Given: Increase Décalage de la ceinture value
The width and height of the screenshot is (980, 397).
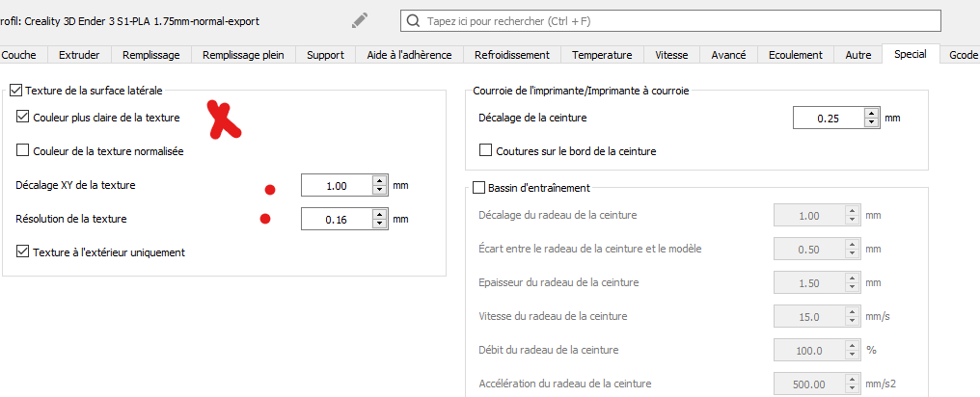Looking at the screenshot, I should click(x=871, y=113).
